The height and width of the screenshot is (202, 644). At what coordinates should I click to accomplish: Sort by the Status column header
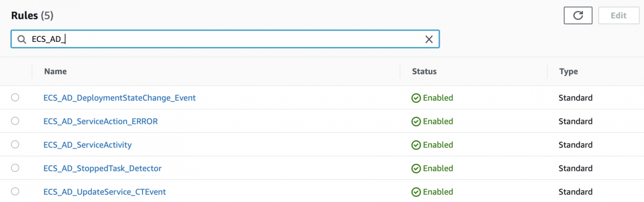point(424,71)
